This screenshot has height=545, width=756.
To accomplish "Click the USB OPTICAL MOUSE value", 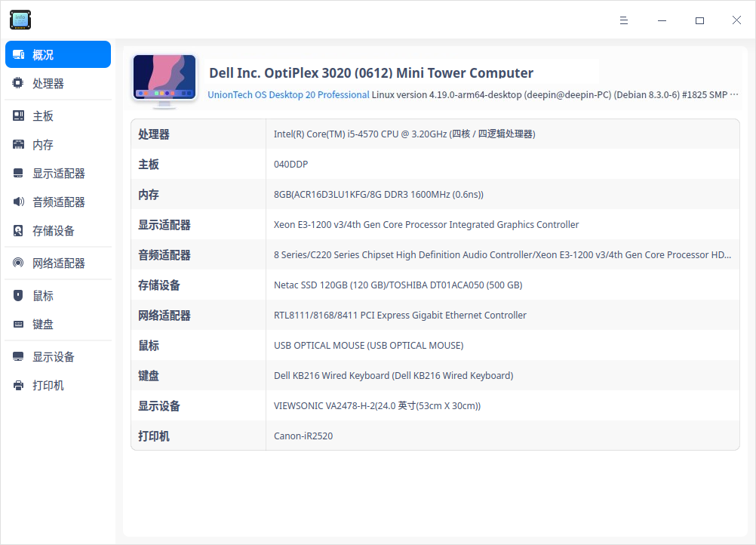I will (368, 345).
